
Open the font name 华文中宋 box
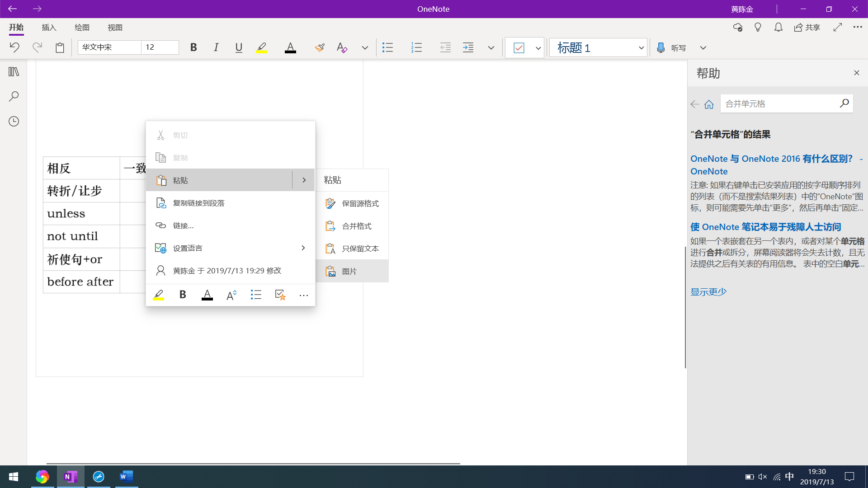(109, 47)
